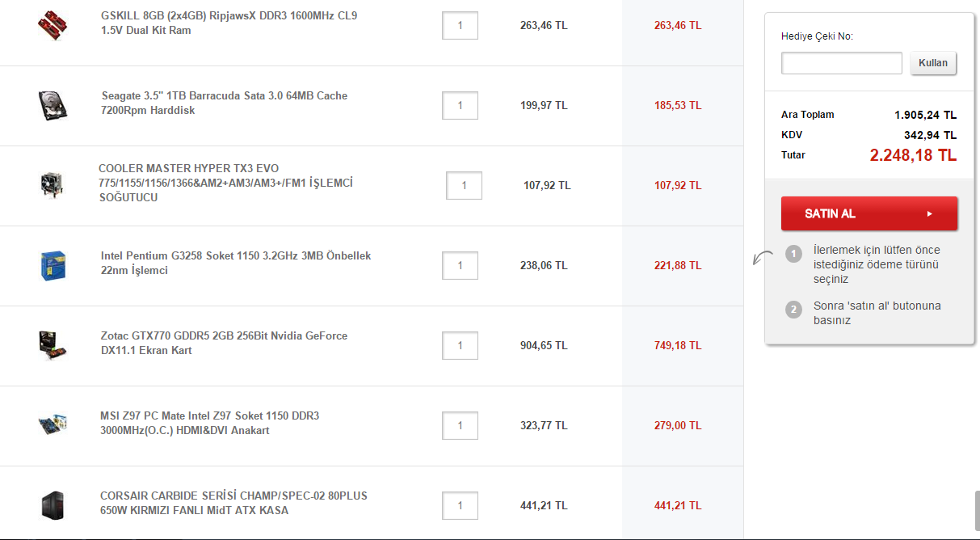This screenshot has width=980, height=540.
Task: Click the MSI Z97 motherboard thumbnail
Action: (x=53, y=424)
